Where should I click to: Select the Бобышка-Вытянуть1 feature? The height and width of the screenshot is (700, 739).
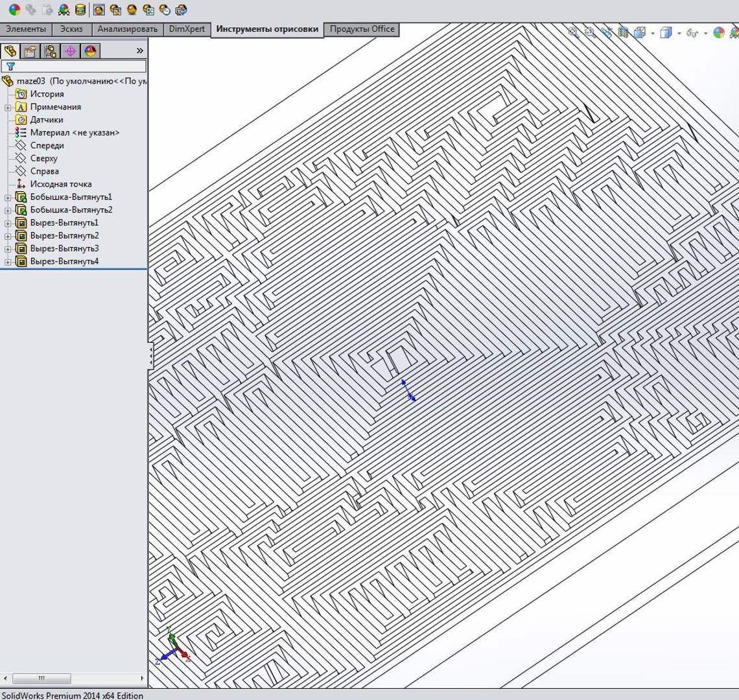click(x=71, y=197)
